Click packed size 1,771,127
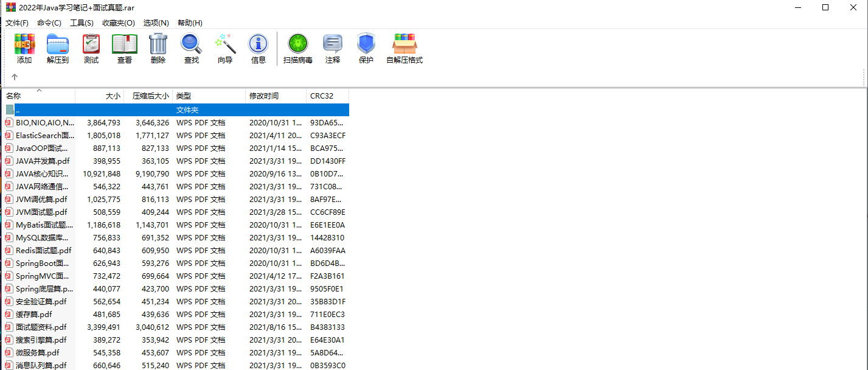868x370 pixels. pyautogui.click(x=152, y=135)
